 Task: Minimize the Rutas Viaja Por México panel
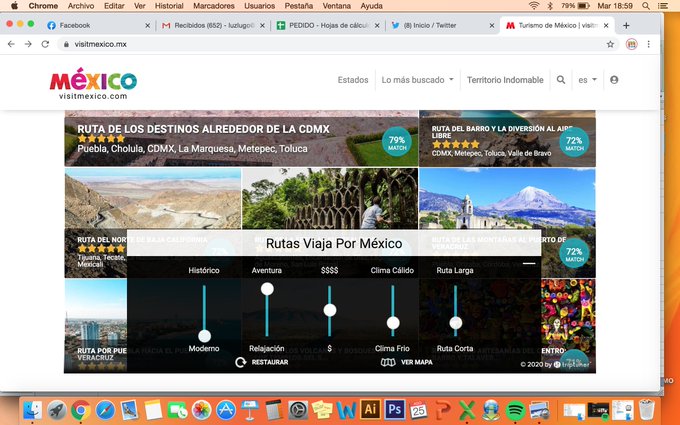[529, 264]
